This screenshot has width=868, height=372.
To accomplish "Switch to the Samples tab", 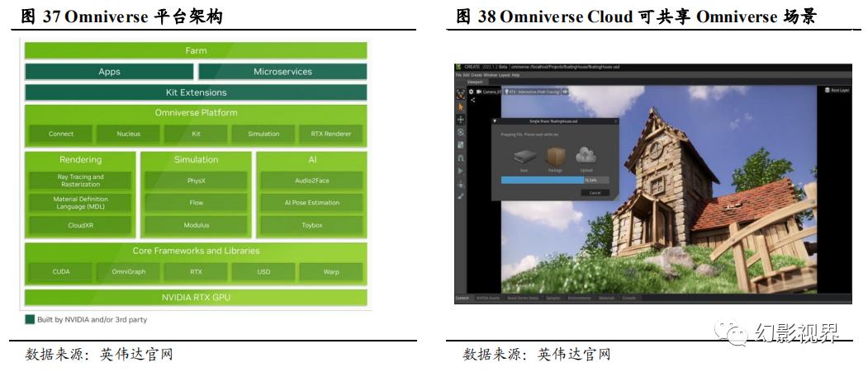I will coord(553,298).
